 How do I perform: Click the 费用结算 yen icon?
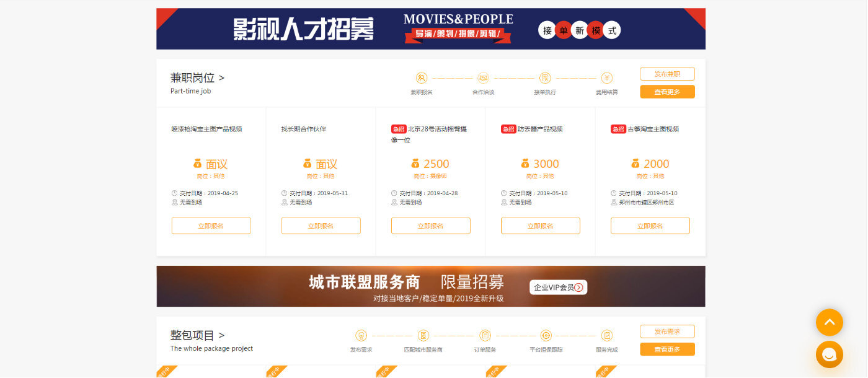coord(607,78)
